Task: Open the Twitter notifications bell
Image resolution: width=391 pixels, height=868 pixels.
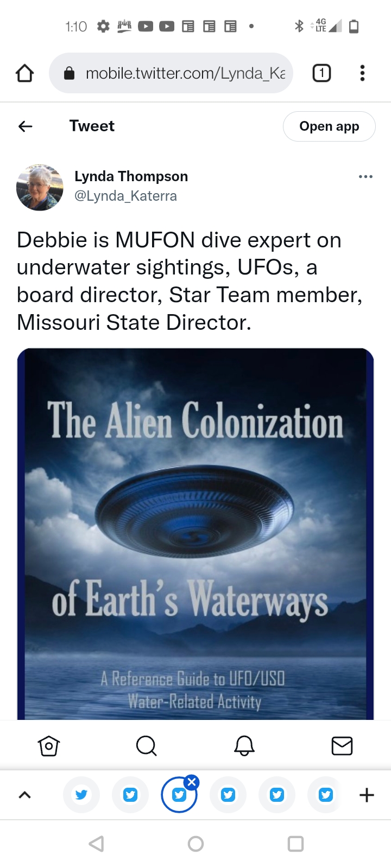Action: 244,746
